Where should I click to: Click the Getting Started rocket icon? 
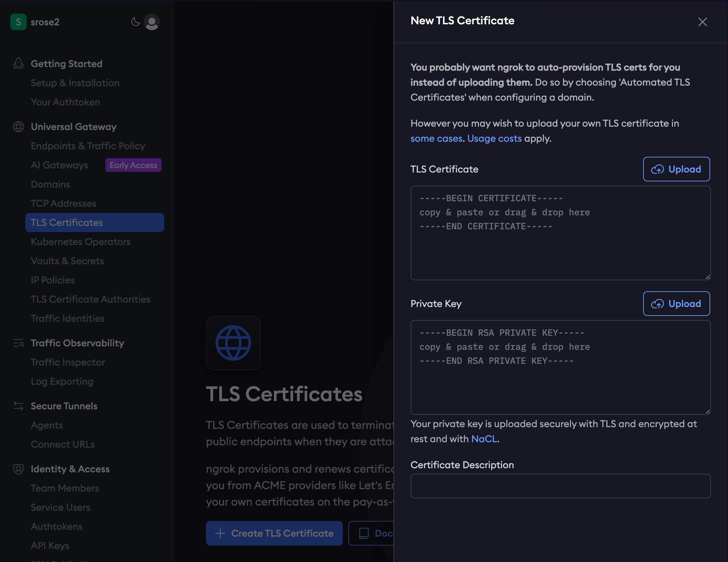[x=18, y=63]
